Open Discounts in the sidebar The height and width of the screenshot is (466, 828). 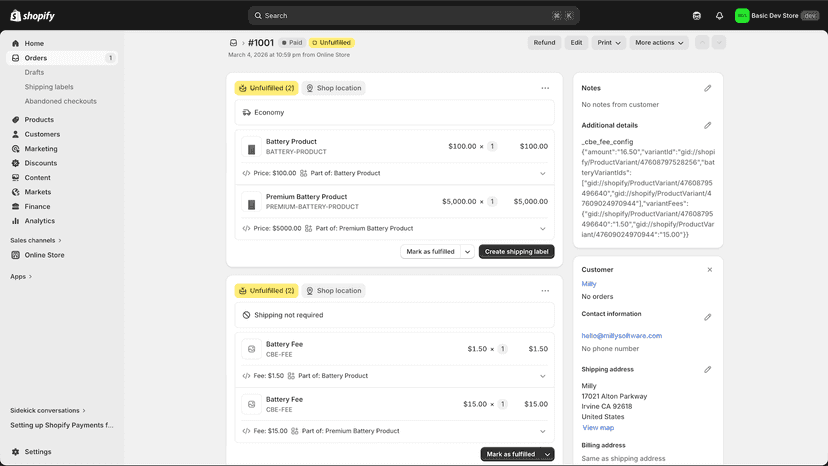point(40,163)
